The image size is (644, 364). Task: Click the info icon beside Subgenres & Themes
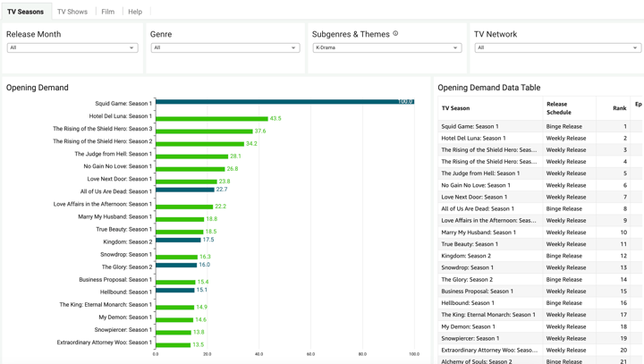point(395,33)
